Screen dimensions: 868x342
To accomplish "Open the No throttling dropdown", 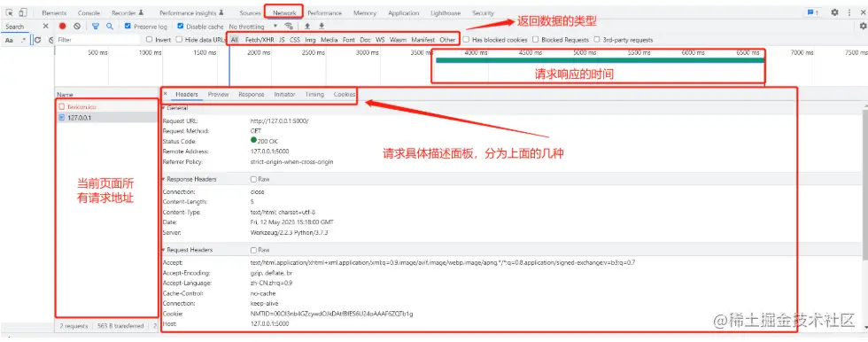I will pos(253,27).
